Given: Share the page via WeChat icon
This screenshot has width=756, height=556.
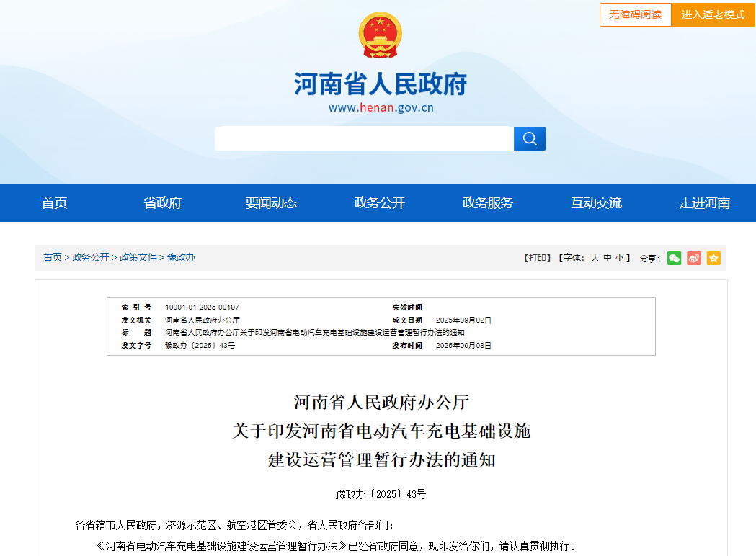Looking at the screenshot, I should 674,258.
